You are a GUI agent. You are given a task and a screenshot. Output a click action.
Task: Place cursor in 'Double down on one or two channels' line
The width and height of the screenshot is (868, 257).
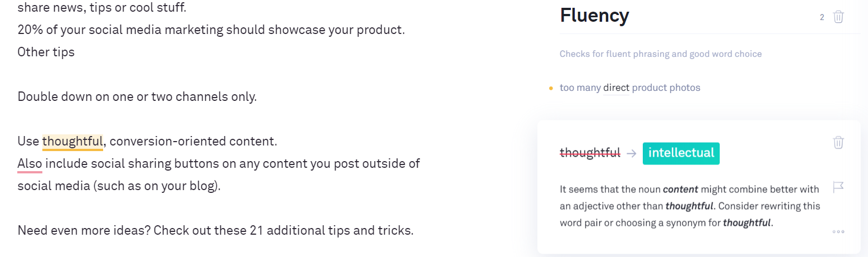click(137, 97)
